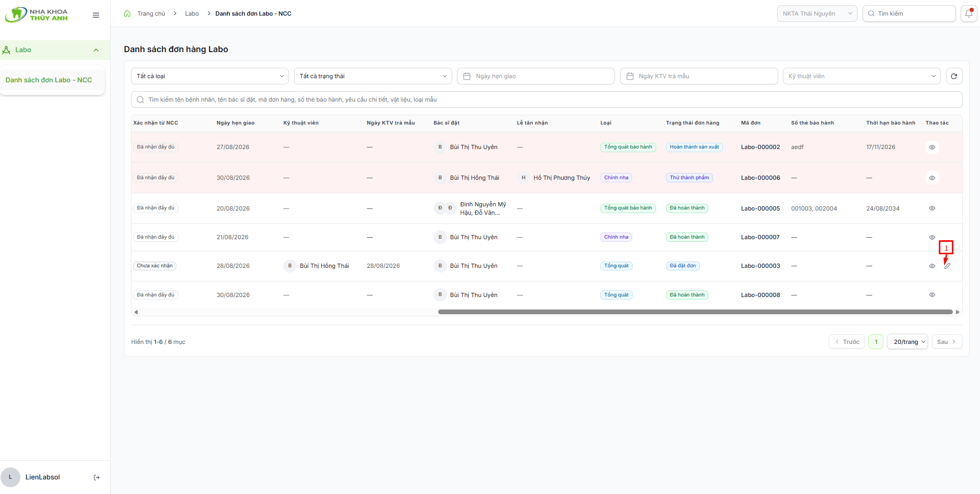Image resolution: width=980 pixels, height=494 pixels.
Task: Click order code Labo-000005
Action: [x=760, y=208]
